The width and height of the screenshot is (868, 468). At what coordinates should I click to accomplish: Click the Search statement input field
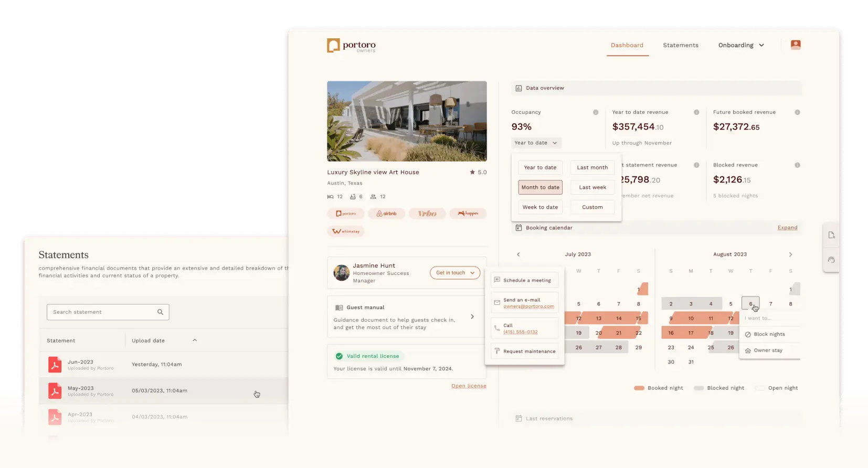click(102, 312)
